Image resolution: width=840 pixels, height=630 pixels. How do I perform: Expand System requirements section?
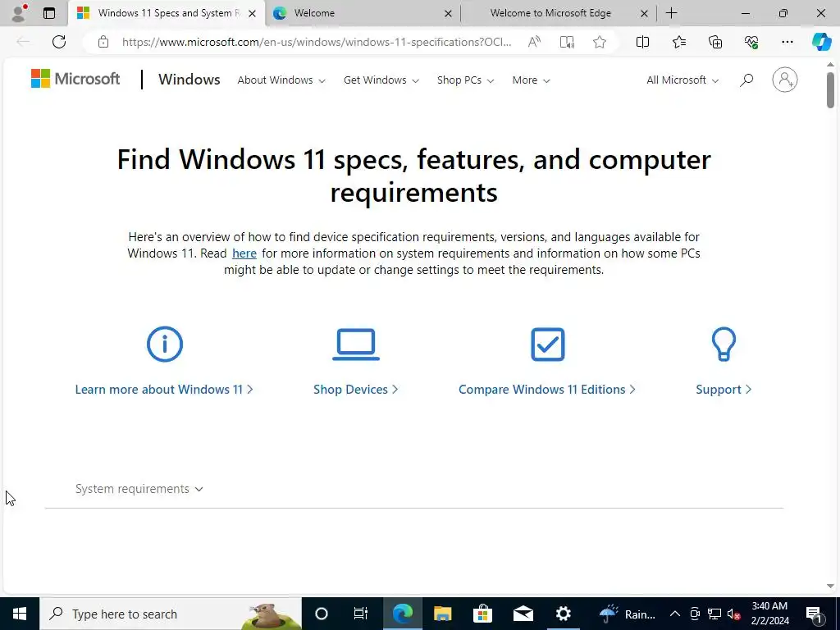139,489
